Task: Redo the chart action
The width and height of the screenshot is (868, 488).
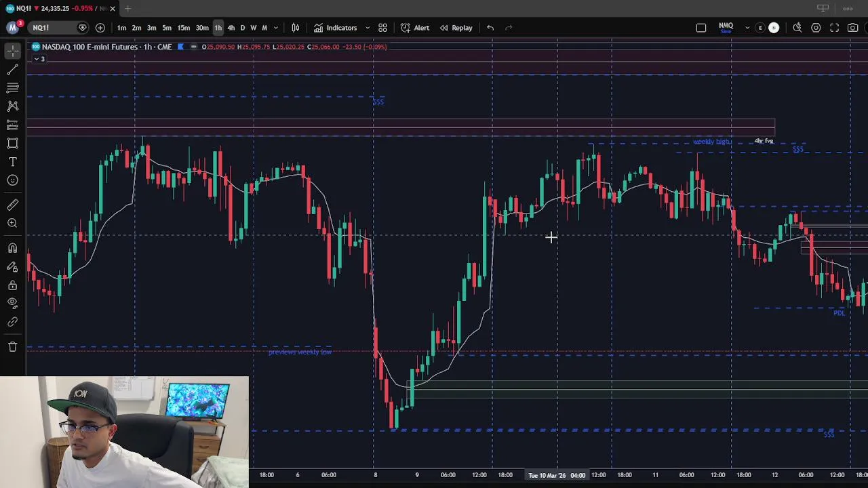Action: click(509, 28)
